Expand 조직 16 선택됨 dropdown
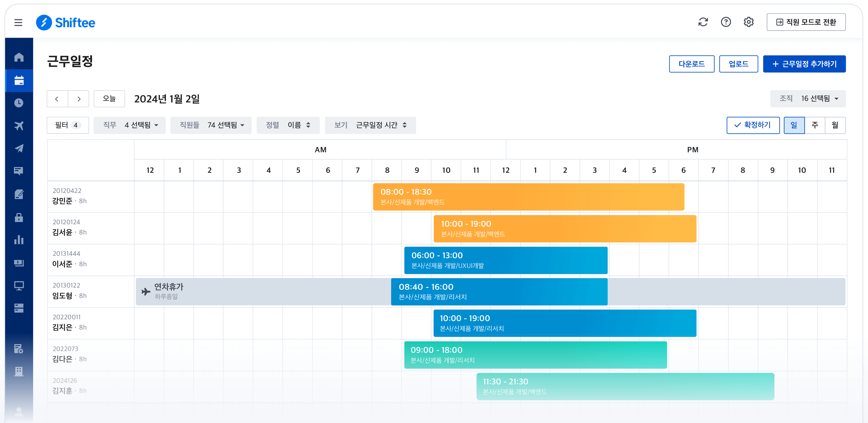The height and width of the screenshot is (423, 868). pyautogui.click(x=808, y=99)
